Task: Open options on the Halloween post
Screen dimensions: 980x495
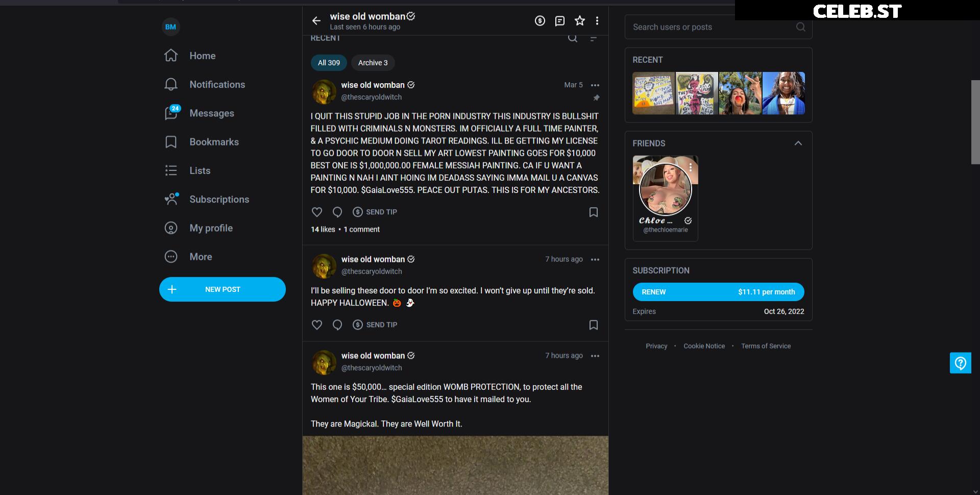Action: pos(595,260)
